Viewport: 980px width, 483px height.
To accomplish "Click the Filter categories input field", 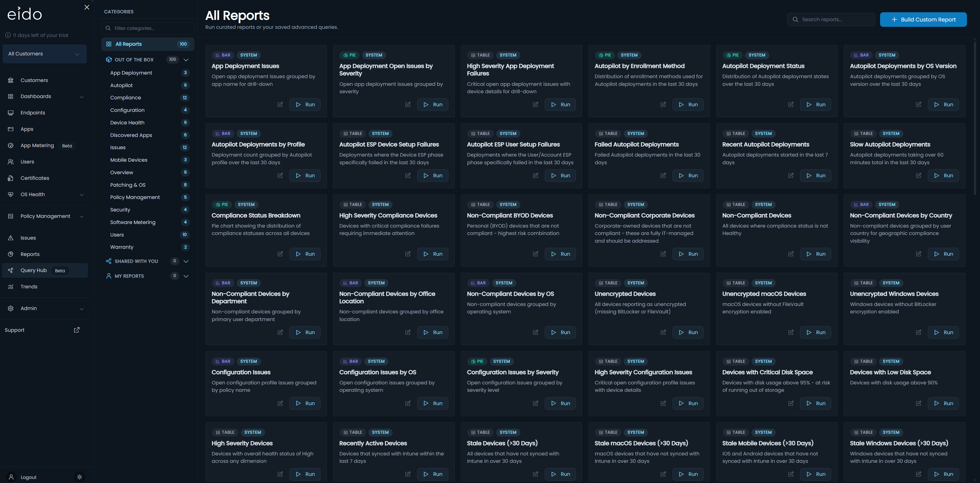I will click(x=147, y=28).
